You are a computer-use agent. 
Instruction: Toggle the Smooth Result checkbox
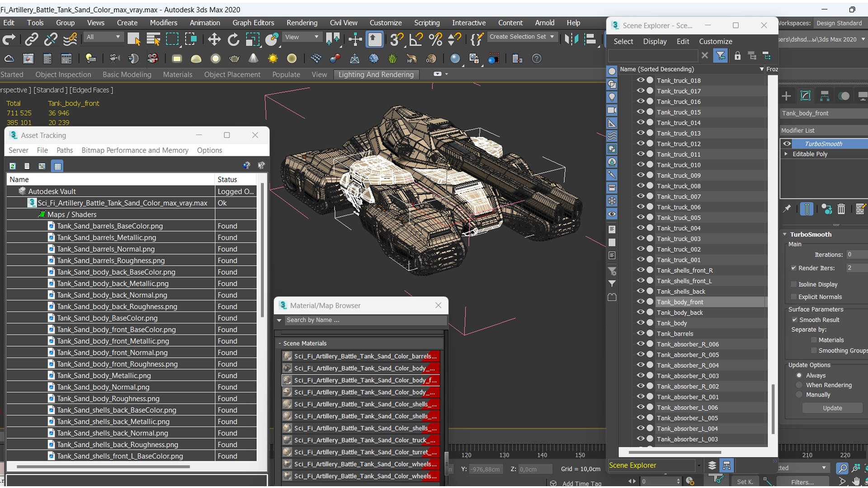[x=794, y=319]
